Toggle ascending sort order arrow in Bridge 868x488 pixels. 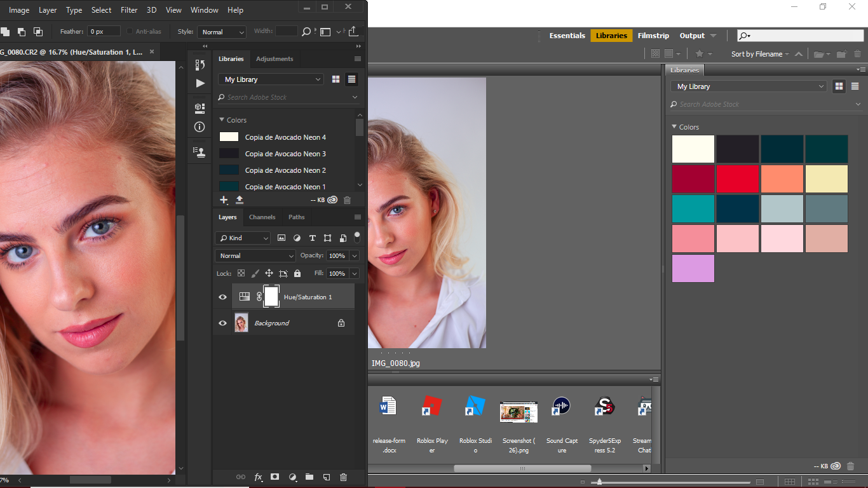[798, 54]
